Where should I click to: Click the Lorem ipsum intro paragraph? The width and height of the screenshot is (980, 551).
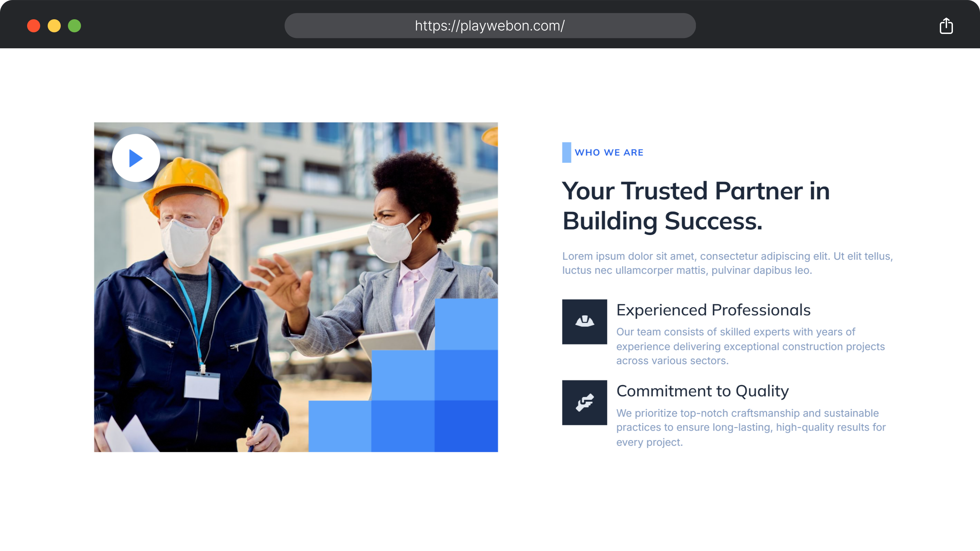coord(727,263)
